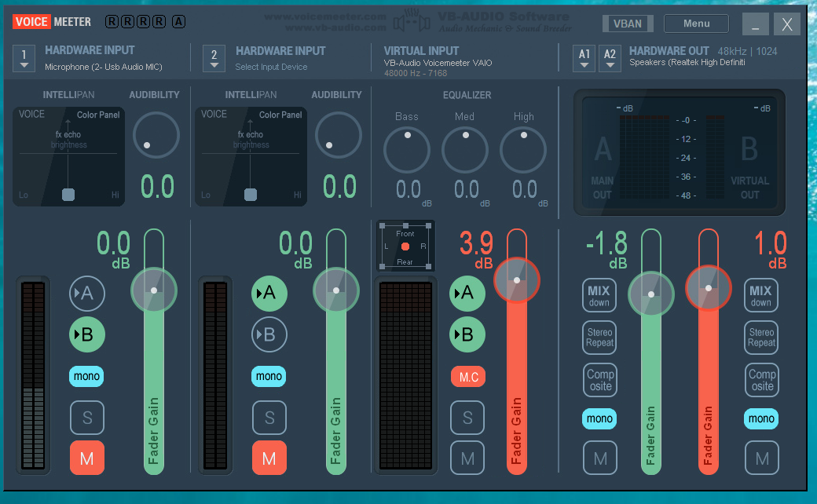The width and height of the screenshot is (817, 504).
Task: Click Composite on bus B
Action: point(762,379)
